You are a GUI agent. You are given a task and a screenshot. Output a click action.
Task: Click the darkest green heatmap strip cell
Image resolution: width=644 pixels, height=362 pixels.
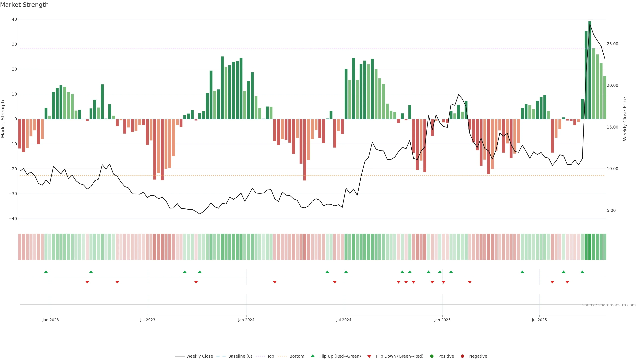[590, 247]
